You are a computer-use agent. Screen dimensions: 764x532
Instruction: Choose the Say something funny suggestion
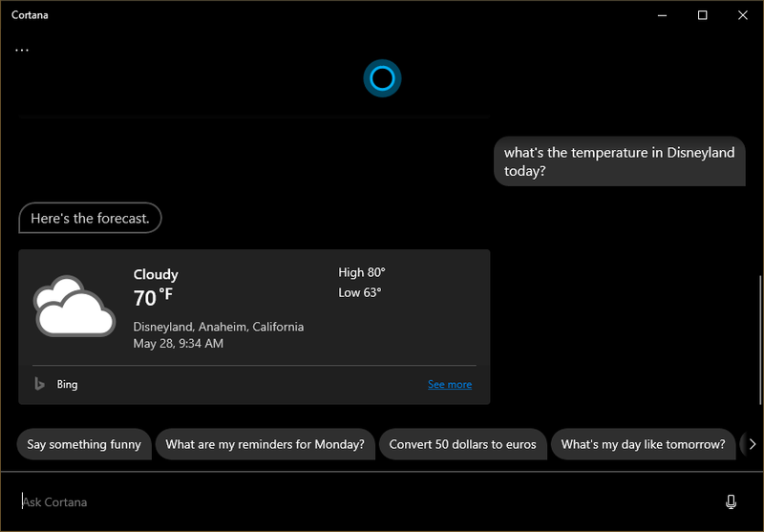[x=84, y=444]
